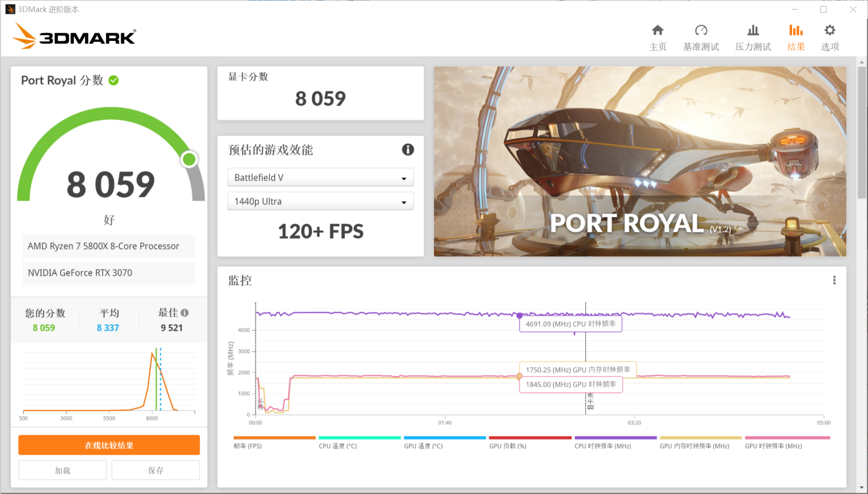Viewport: 868px width, 494px height.
Task: Click the Port Royal preview image
Action: click(640, 161)
